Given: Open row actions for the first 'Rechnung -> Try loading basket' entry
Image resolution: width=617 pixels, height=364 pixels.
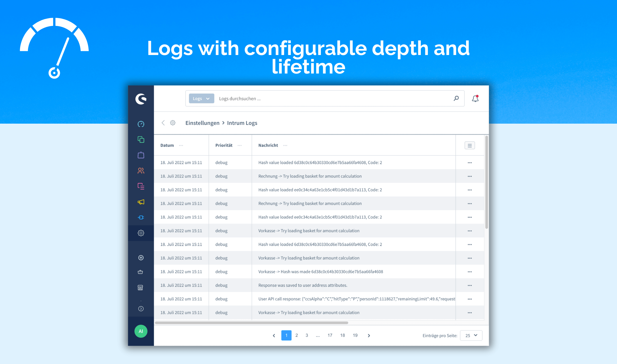Looking at the screenshot, I should [x=470, y=176].
